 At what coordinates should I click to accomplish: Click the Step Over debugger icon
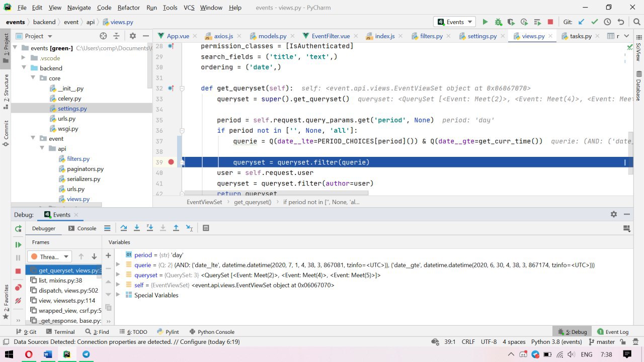pyautogui.click(x=124, y=228)
